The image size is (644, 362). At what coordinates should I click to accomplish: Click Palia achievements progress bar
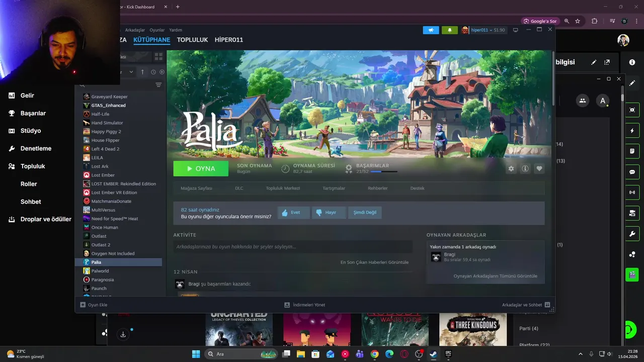pyautogui.click(x=384, y=171)
